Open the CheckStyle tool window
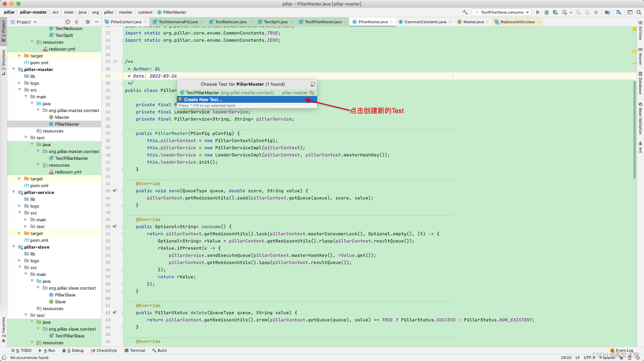Screen dimensions: 644x361 104,350
